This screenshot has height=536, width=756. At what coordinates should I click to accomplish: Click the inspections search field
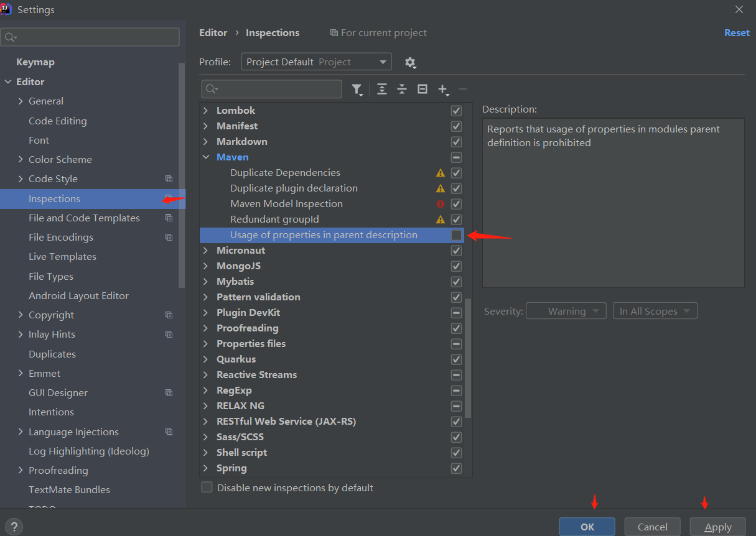coord(271,90)
